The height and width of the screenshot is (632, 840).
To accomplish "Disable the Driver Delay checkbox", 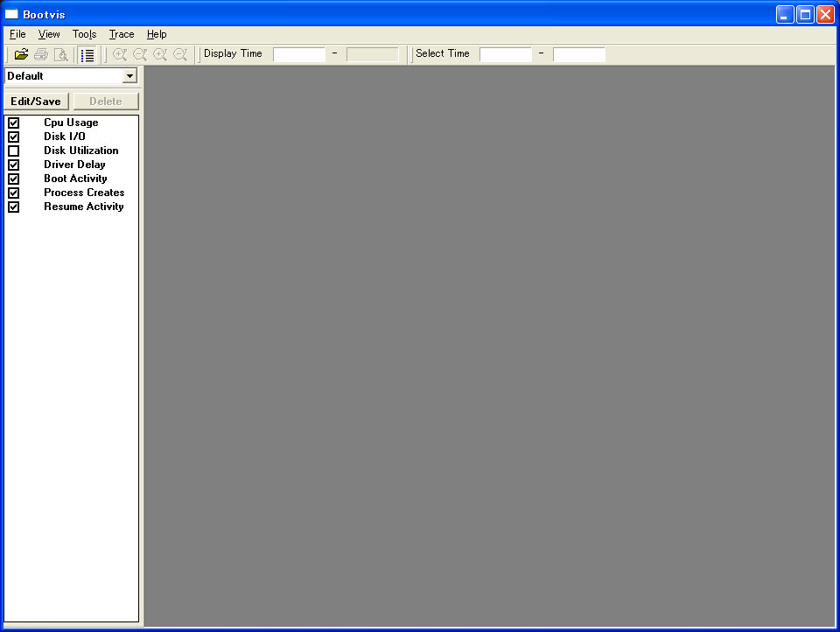I will [13, 165].
